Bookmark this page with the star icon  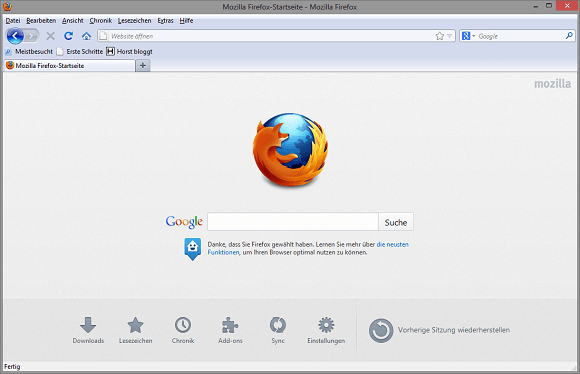(439, 36)
